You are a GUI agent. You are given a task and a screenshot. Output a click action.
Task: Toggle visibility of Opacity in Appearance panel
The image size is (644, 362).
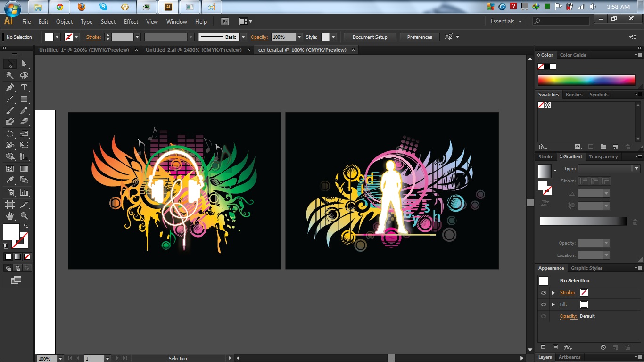coord(544,316)
